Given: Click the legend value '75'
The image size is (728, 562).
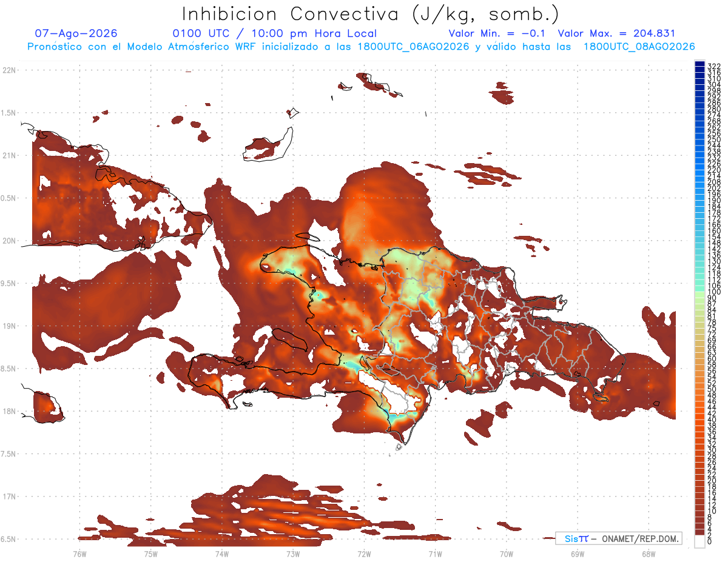Looking at the screenshot, I should pyautogui.click(x=712, y=329).
